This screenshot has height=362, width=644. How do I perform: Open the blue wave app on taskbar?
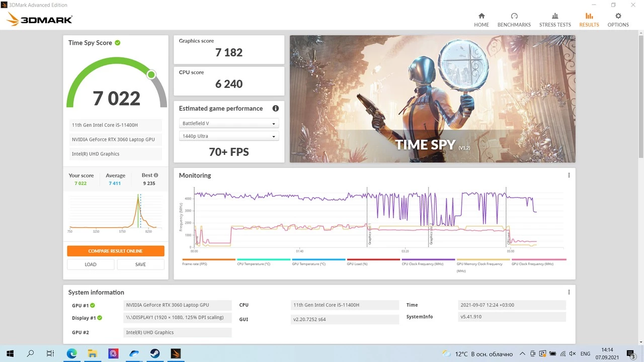click(x=134, y=353)
